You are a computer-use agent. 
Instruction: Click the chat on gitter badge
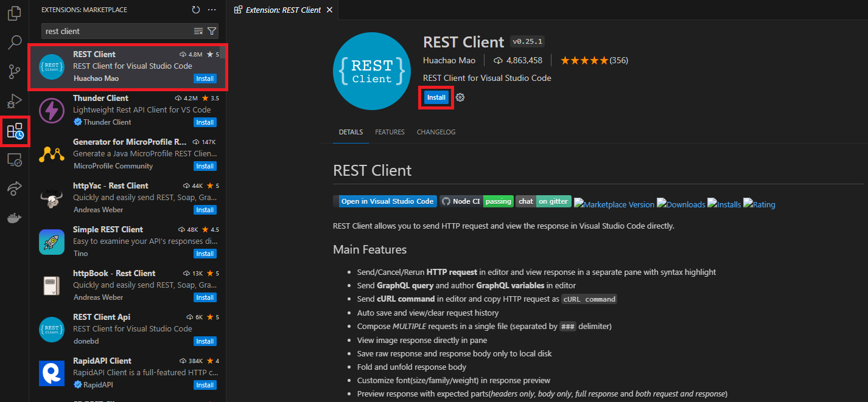click(x=544, y=201)
